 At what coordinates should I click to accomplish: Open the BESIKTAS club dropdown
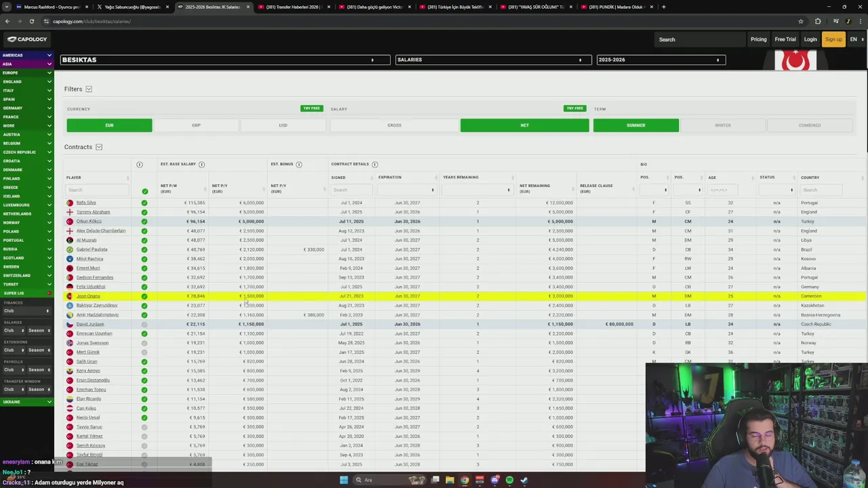coord(225,60)
